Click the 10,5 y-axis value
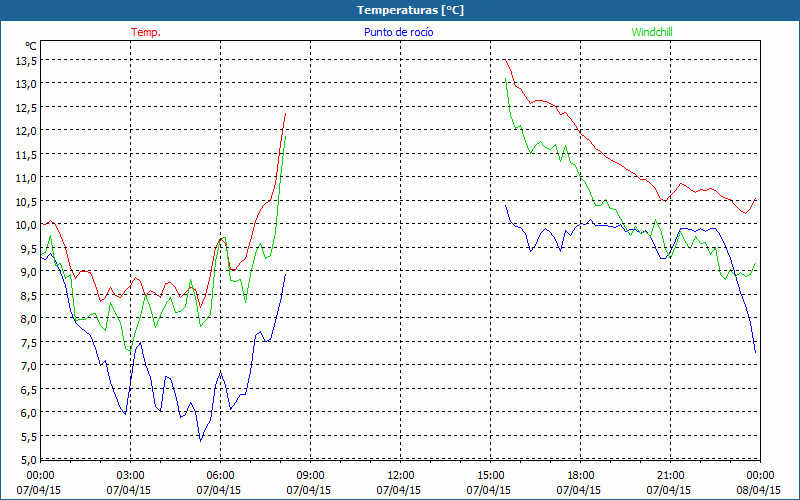 pos(27,202)
